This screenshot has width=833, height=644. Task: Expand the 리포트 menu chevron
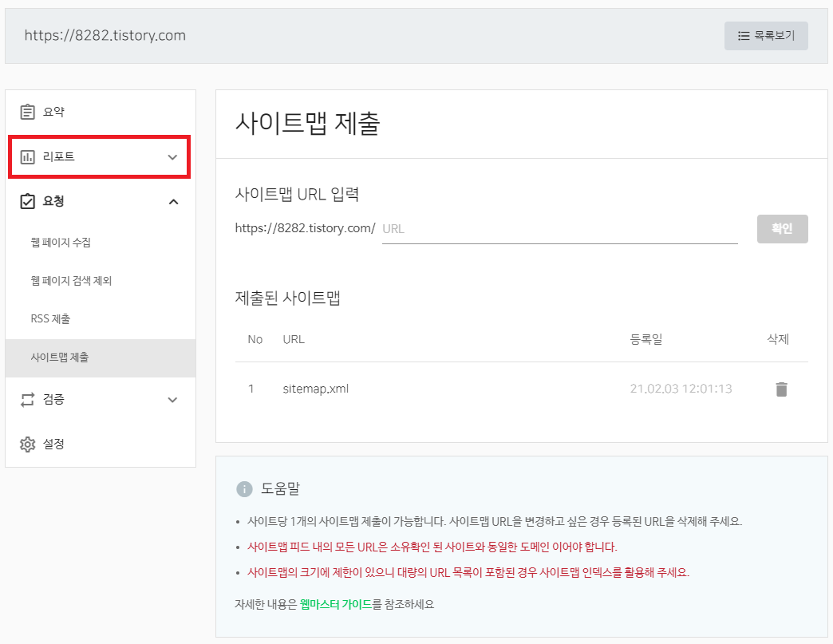point(172,157)
